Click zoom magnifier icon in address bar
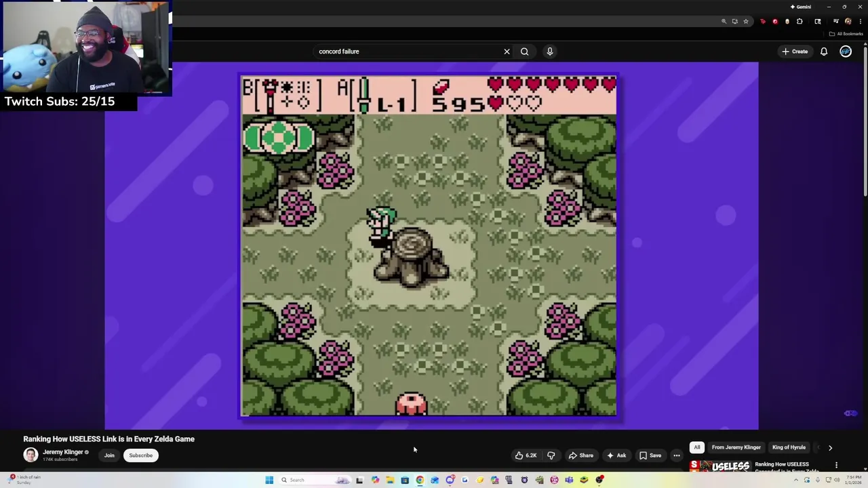The width and height of the screenshot is (868, 488). click(724, 22)
